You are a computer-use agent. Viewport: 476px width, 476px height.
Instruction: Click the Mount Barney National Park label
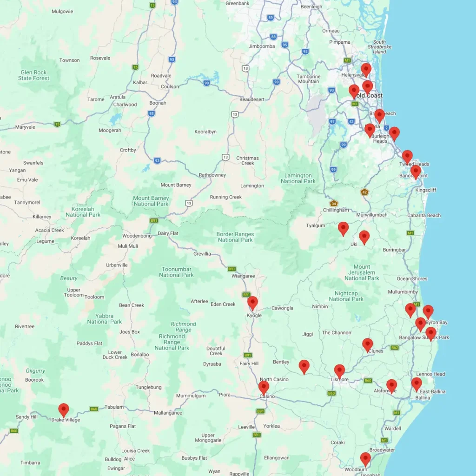[x=151, y=201]
